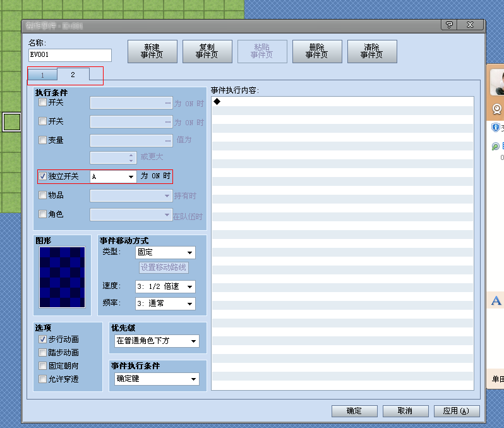Open the 角色 actor dropdown
This screenshot has height=428, width=504.
131,215
